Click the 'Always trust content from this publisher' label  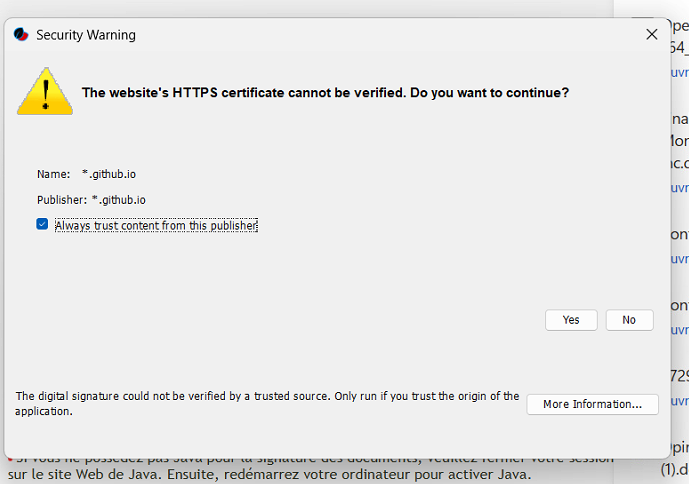pos(156,226)
